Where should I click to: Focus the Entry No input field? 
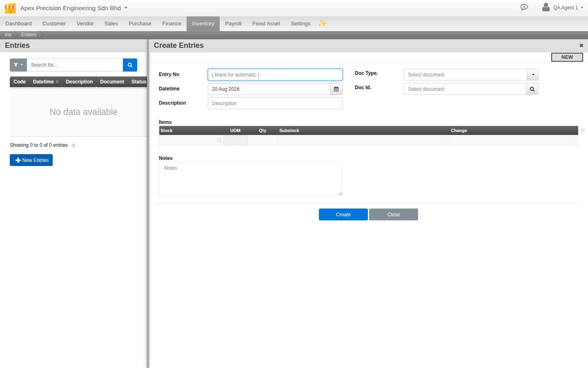click(275, 75)
